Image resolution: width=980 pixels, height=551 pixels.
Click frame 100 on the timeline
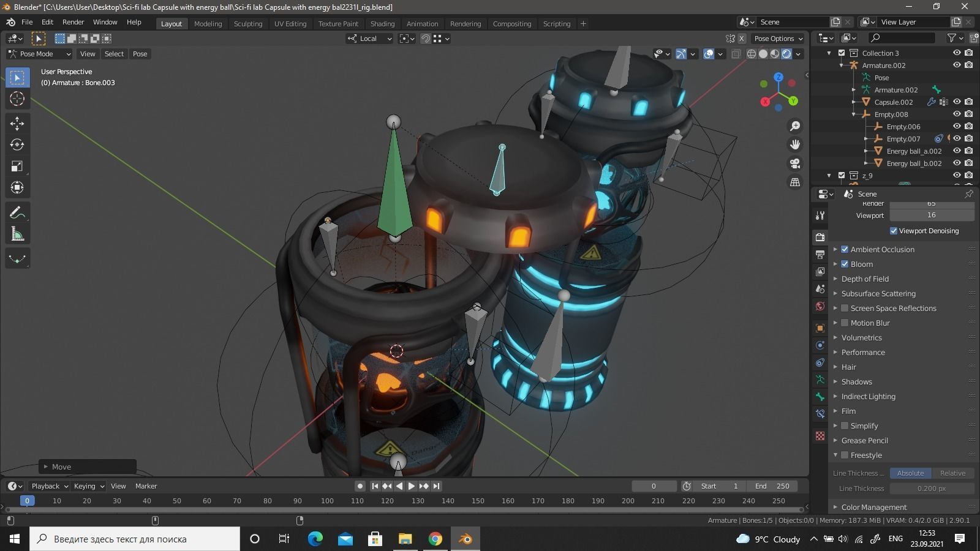327,501
